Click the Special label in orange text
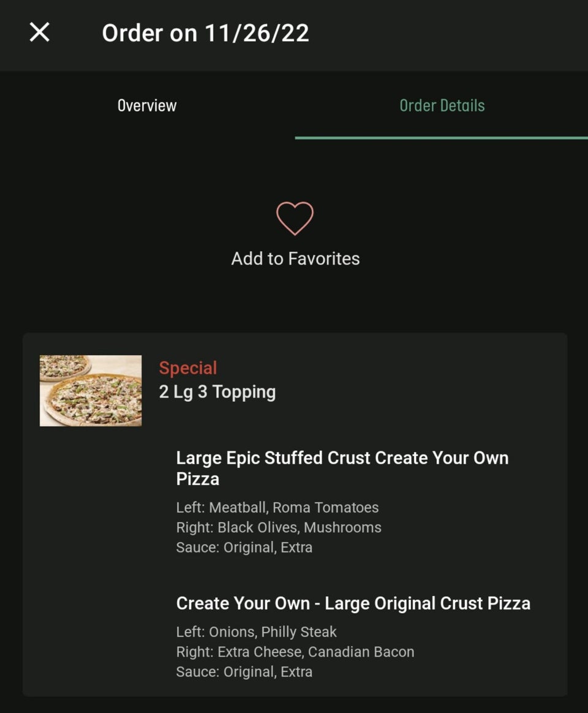This screenshot has height=713, width=588. (188, 368)
